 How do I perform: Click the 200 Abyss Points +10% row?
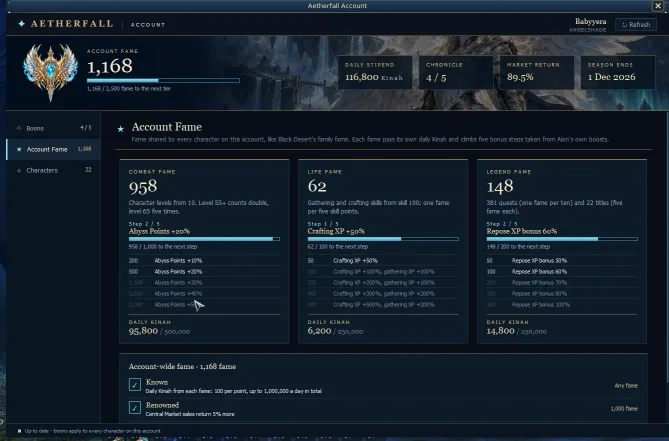pyautogui.click(x=204, y=261)
